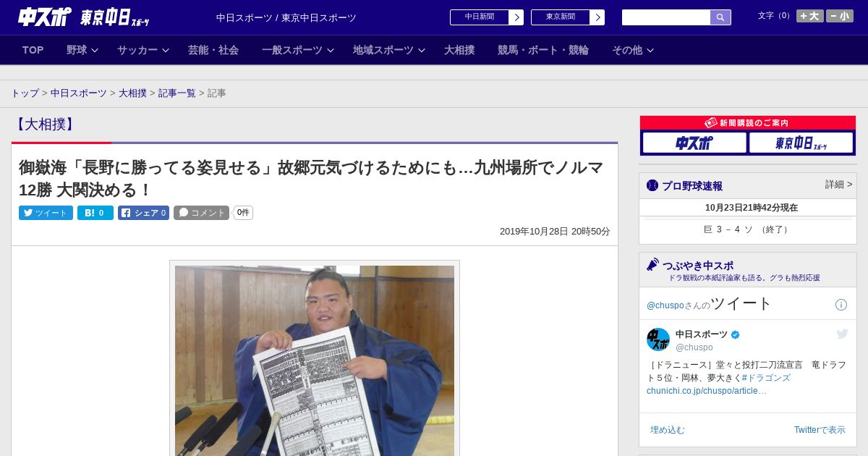Click the Twitter bird icon in the tweet
This screenshot has width=868, height=456.
click(842, 334)
